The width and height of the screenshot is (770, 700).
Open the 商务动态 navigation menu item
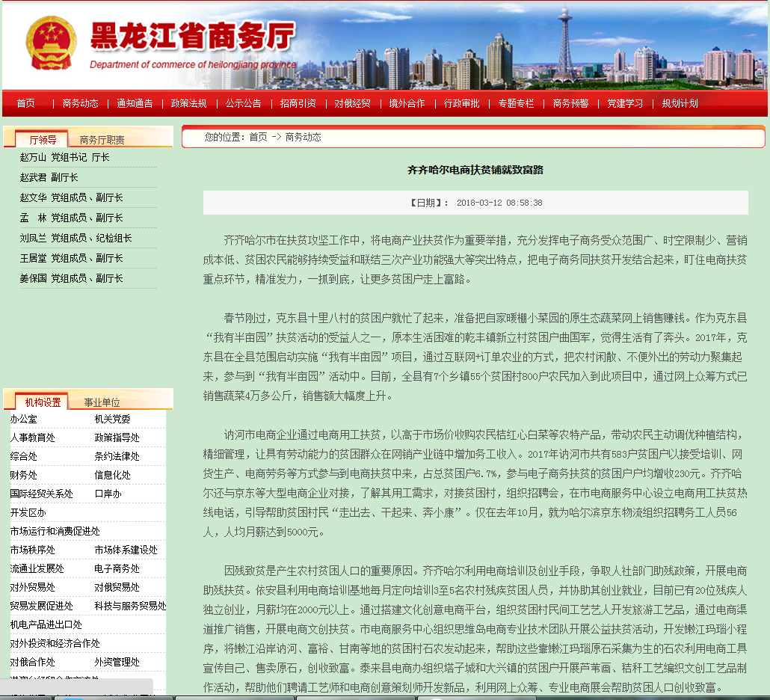click(81, 104)
